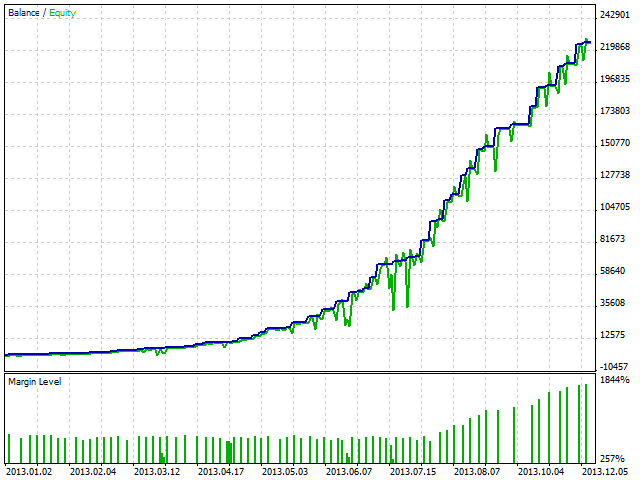Viewport: 640px width, 480px height.
Task: Click the 2013.04.17 date label
Action: coord(221,472)
